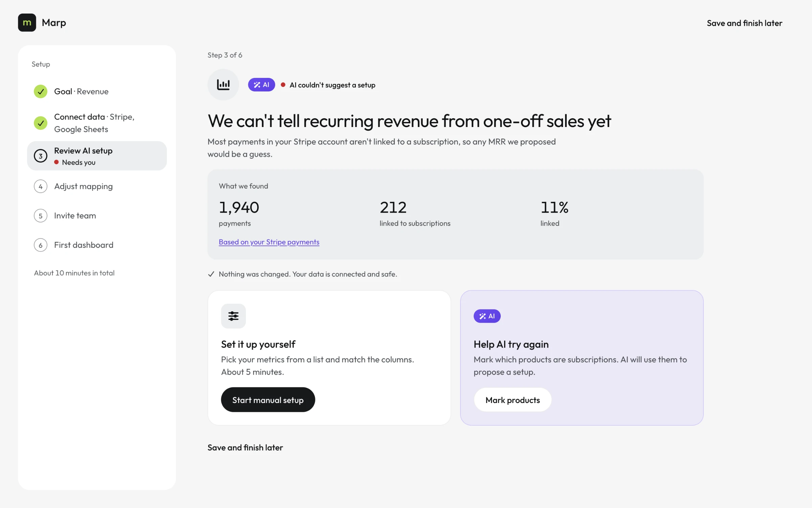Click the step 4 circle icon
Screen dimensions: 812x508
(x=41, y=187)
